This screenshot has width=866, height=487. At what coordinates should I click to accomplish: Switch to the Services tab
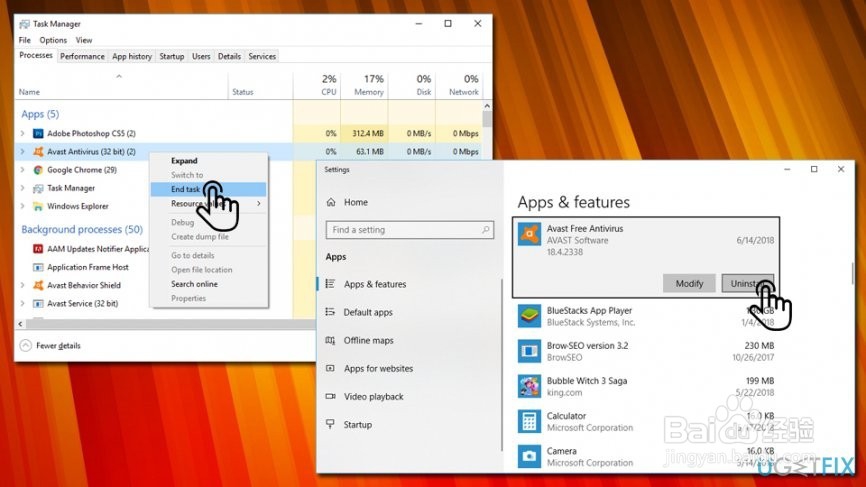pyautogui.click(x=262, y=56)
